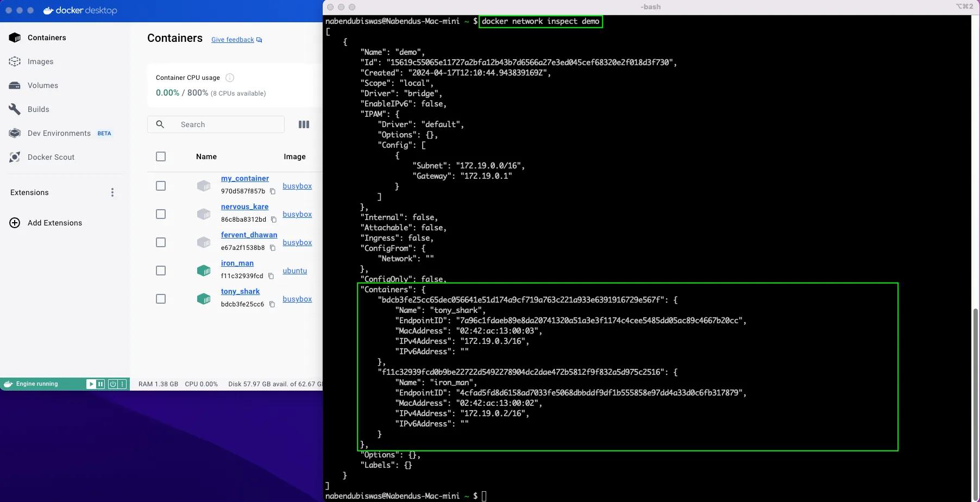The image size is (980, 502).
Task: Open the nervous_kare container link
Action: pos(244,206)
